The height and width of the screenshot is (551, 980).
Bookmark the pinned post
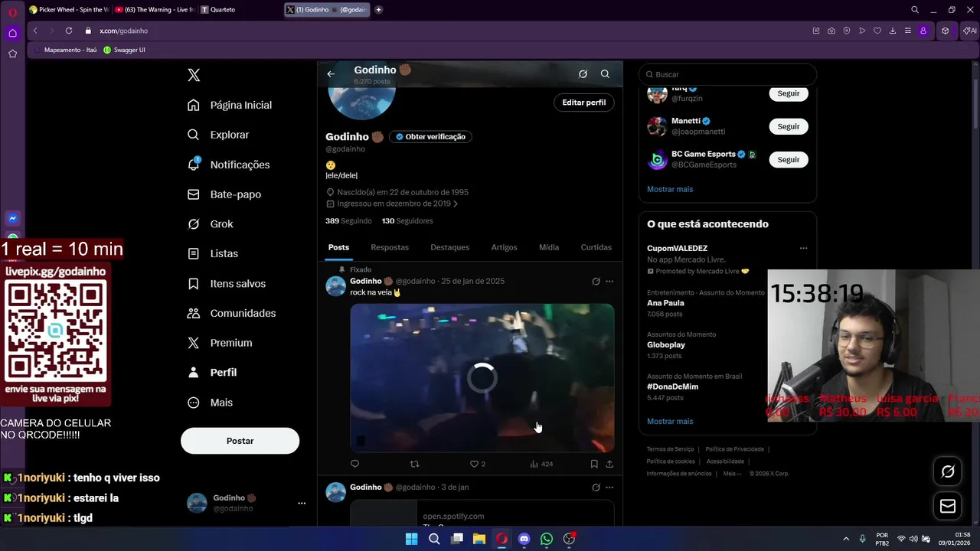point(594,464)
